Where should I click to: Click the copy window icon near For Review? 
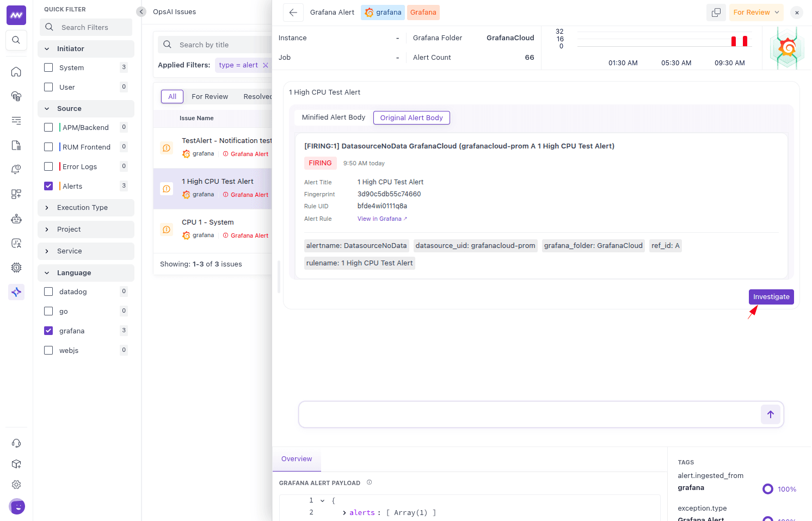coord(716,13)
